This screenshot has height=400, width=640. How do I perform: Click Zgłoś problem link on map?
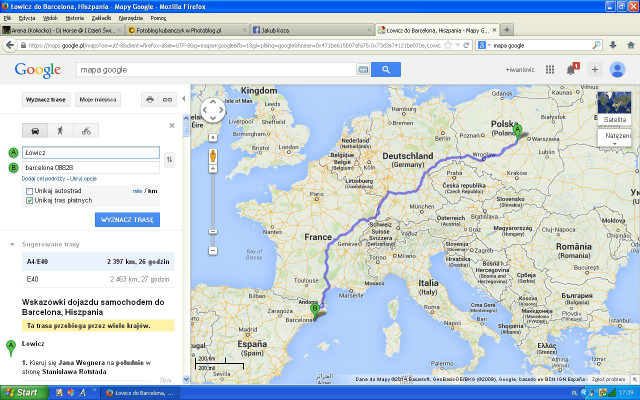[x=609, y=379]
